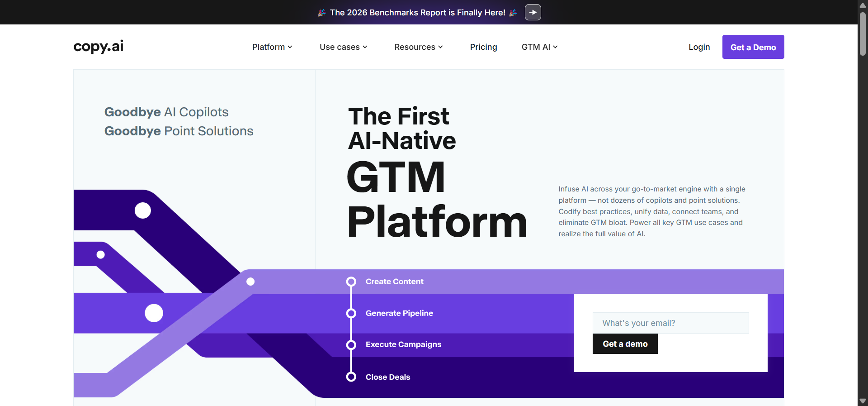Viewport: 868px width, 406px height.
Task: Click the scrollbar down arrow
Action: (863, 401)
